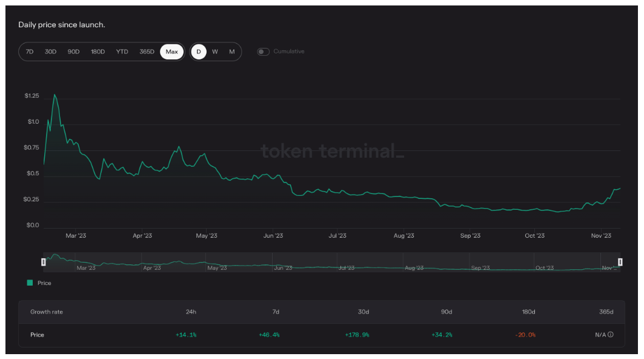The height and width of the screenshot is (359, 644).
Task: Show year-to-date with YTD
Action: [x=122, y=52]
